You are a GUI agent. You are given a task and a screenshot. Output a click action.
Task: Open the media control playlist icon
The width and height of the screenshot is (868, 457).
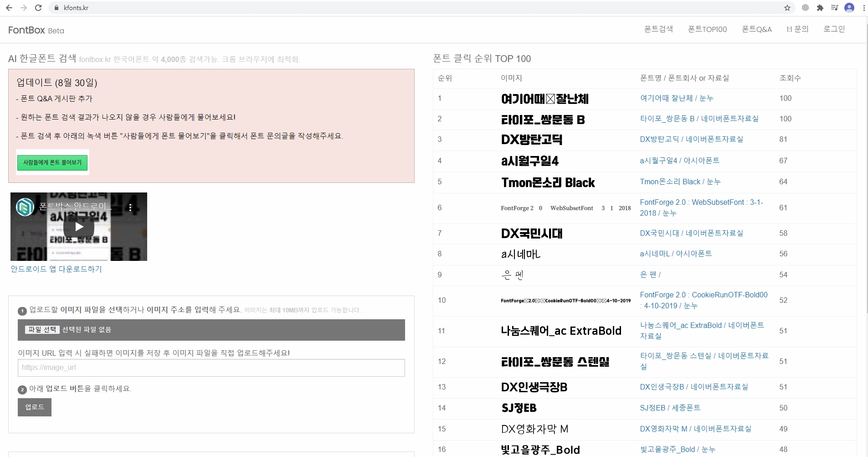tap(834, 8)
